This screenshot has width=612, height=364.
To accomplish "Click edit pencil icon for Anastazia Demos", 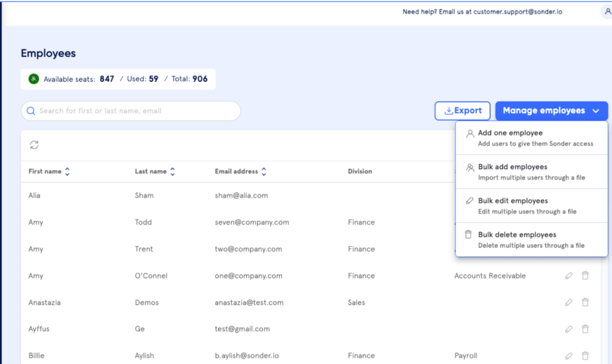I will (x=568, y=302).
